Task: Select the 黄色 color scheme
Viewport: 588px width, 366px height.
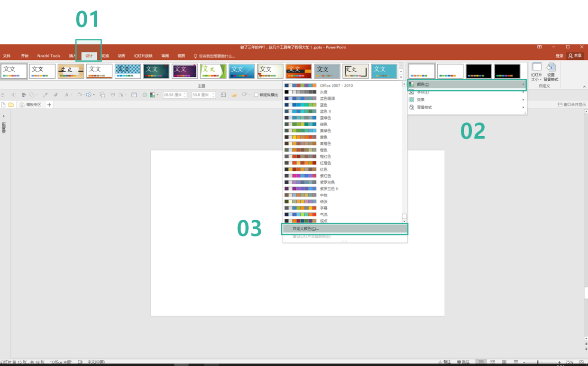Action: tap(342, 137)
